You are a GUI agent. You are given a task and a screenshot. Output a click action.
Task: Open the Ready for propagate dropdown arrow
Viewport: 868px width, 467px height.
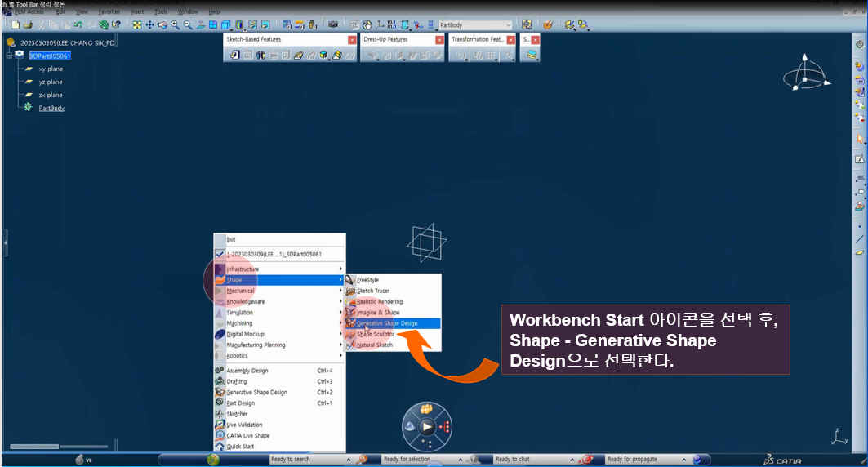click(x=683, y=460)
